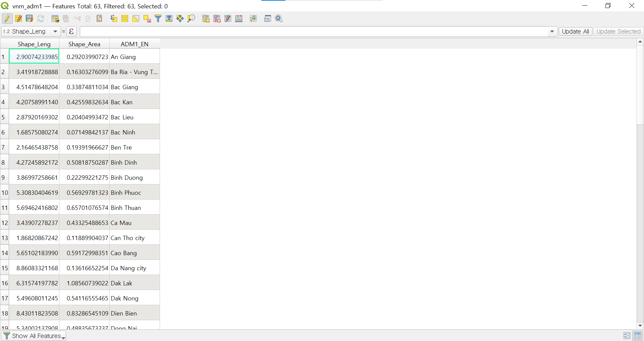Viewport: 644px width, 341px height.
Task: Click the cell value 2.90074233985
Action: pyautogui.click(x=34, y=56)
